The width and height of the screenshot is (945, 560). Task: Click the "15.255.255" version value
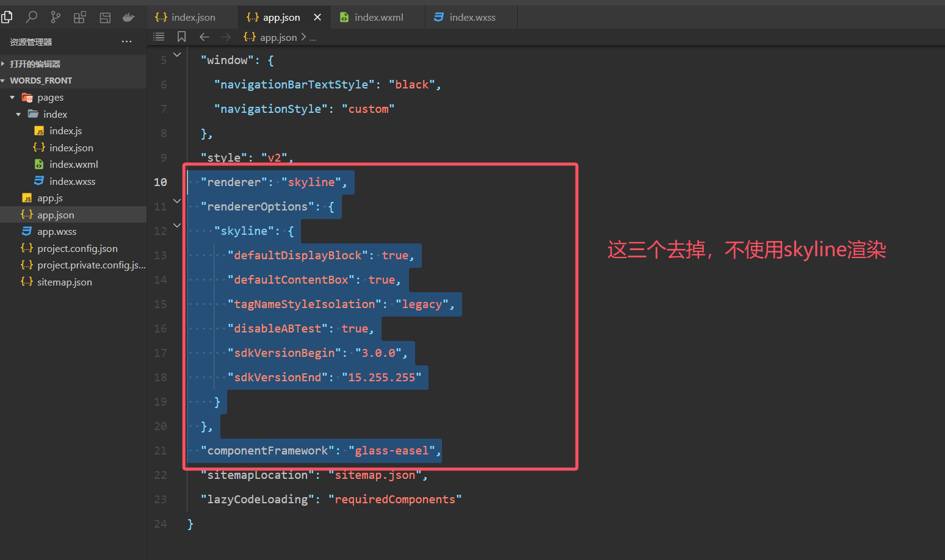pos(382,378)
